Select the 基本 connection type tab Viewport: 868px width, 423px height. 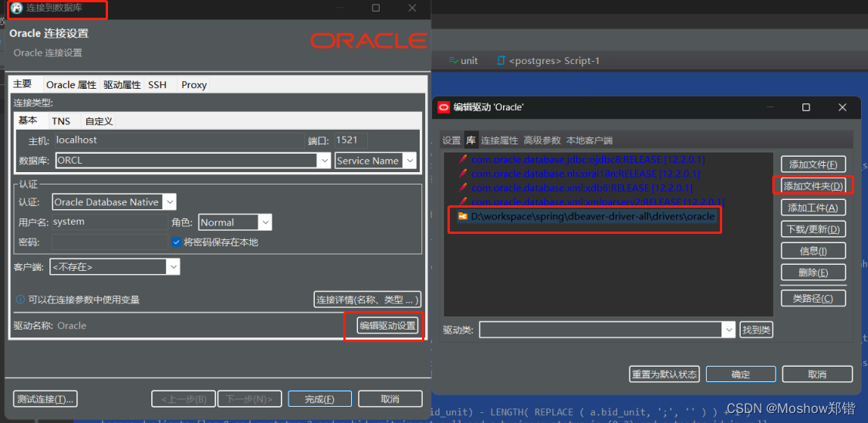tap(29, 120)
